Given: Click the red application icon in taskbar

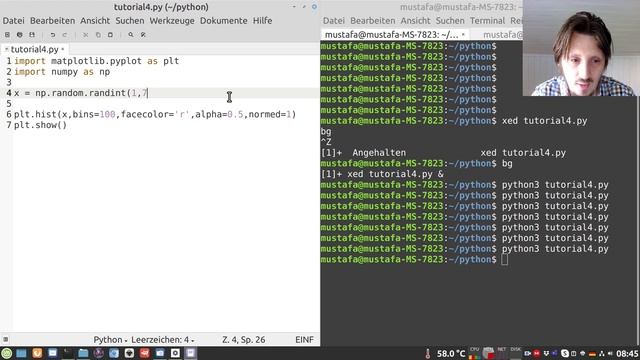Looking at the screenshot, I should tap(144, 353).
